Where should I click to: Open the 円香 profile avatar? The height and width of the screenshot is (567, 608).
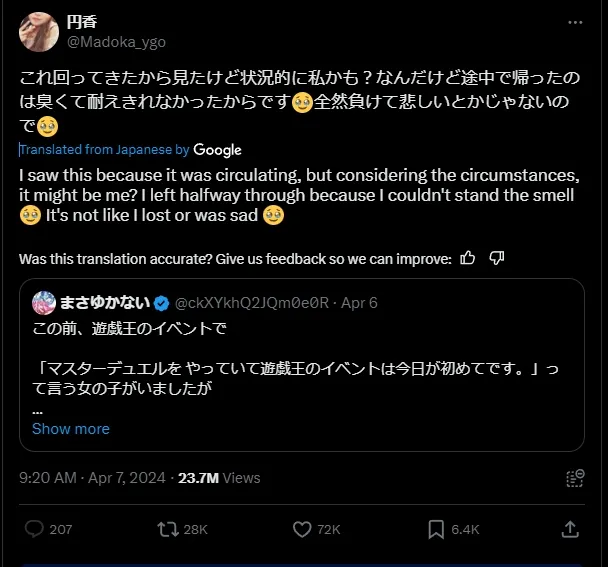39,32
